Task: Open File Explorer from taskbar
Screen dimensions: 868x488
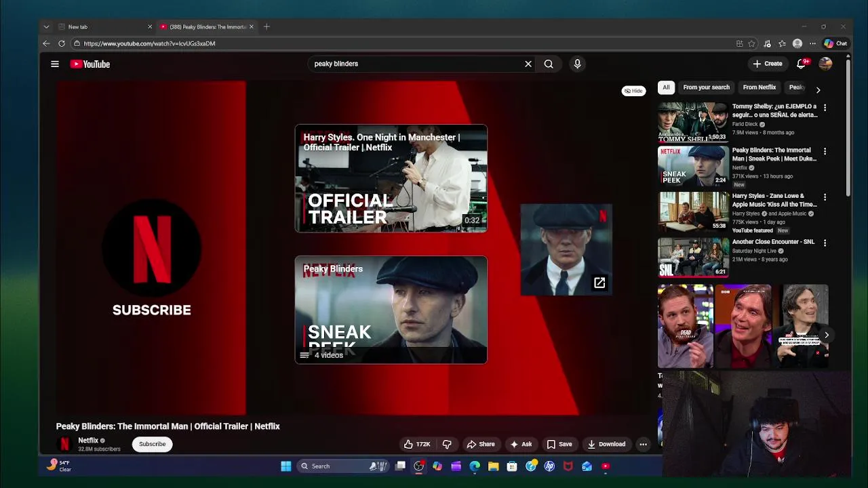Action: pos(493,466)
